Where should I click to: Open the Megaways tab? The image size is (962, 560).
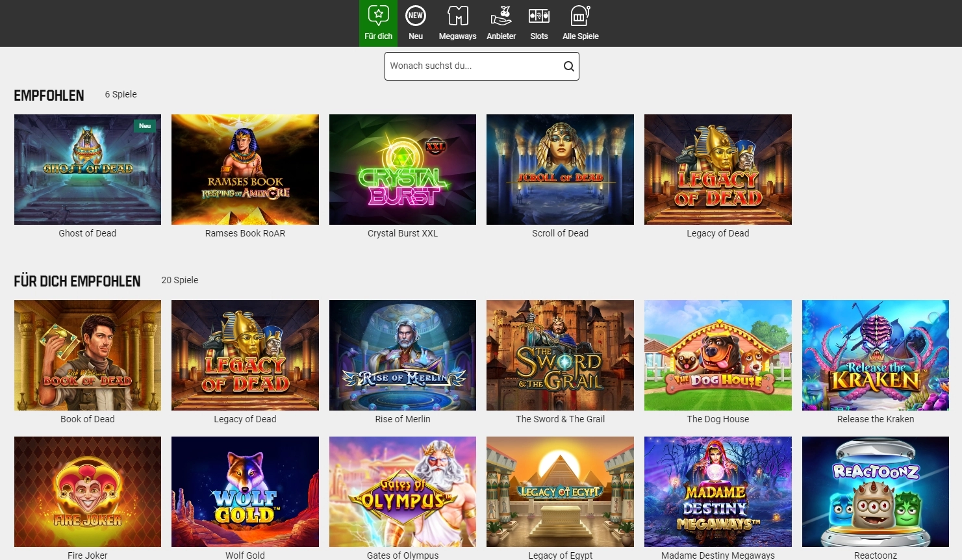(x=457, y=23)
